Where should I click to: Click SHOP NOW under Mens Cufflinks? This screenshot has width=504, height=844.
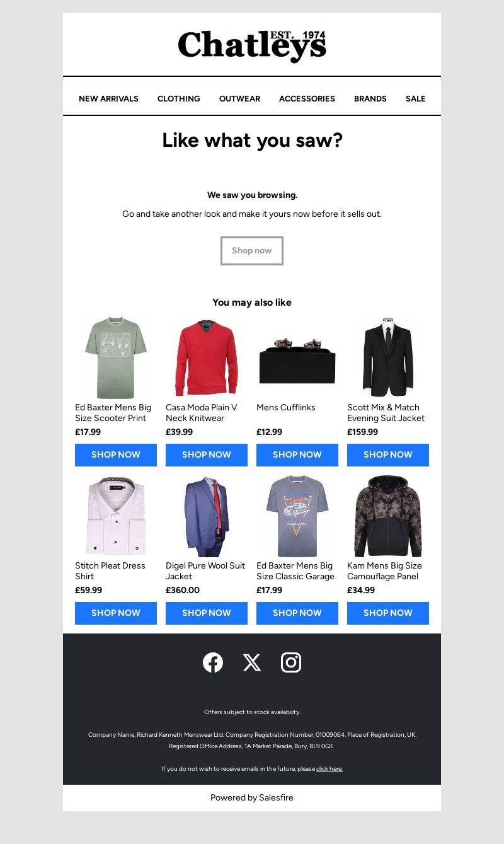pos(297,455)
